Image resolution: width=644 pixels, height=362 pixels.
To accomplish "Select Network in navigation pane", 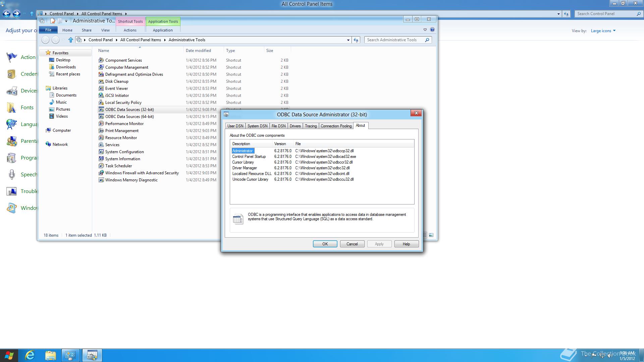I will [60, 144].
